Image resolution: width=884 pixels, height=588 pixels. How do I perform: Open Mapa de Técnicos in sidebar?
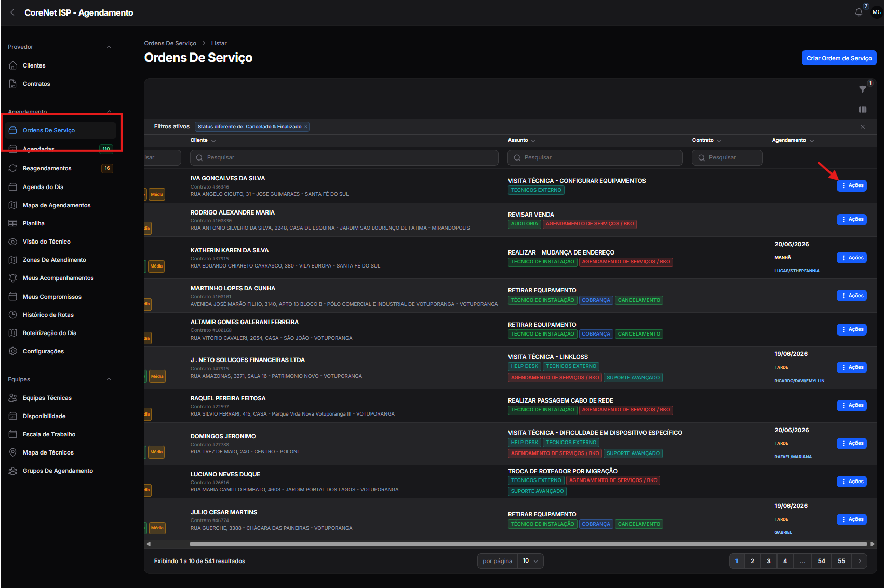coord(48,452)
